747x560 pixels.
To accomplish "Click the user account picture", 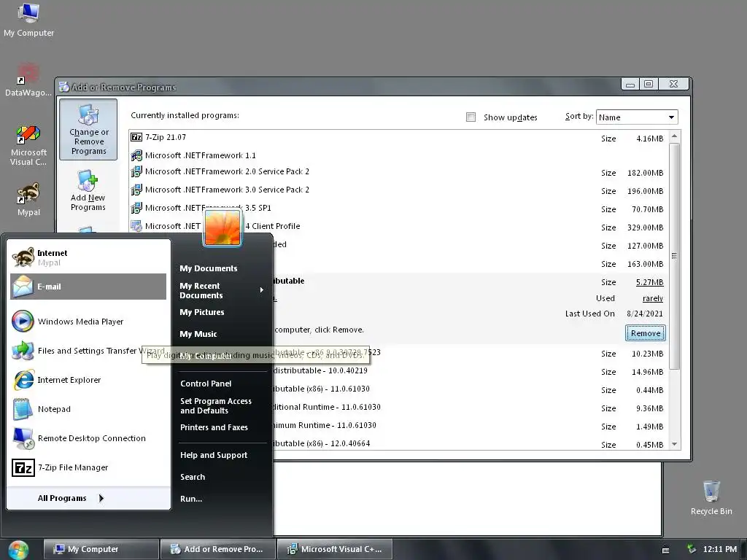I will (222, 228).
